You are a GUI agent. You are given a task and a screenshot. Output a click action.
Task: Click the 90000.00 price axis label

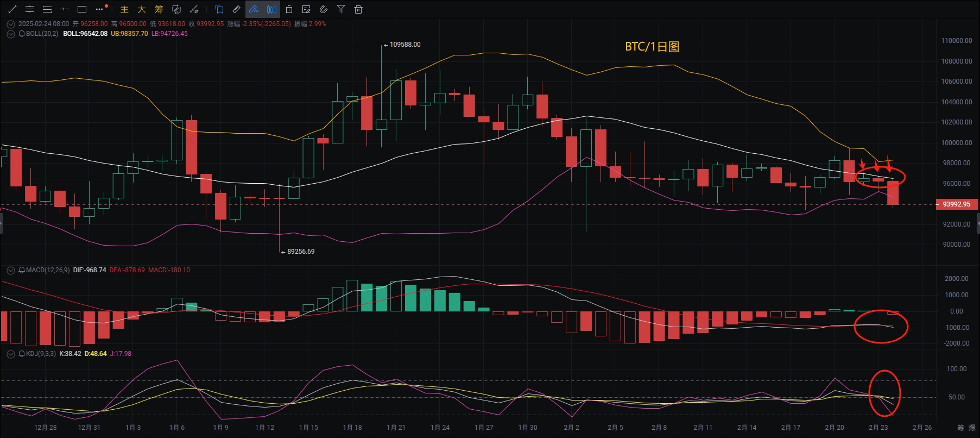pos(957,245)
